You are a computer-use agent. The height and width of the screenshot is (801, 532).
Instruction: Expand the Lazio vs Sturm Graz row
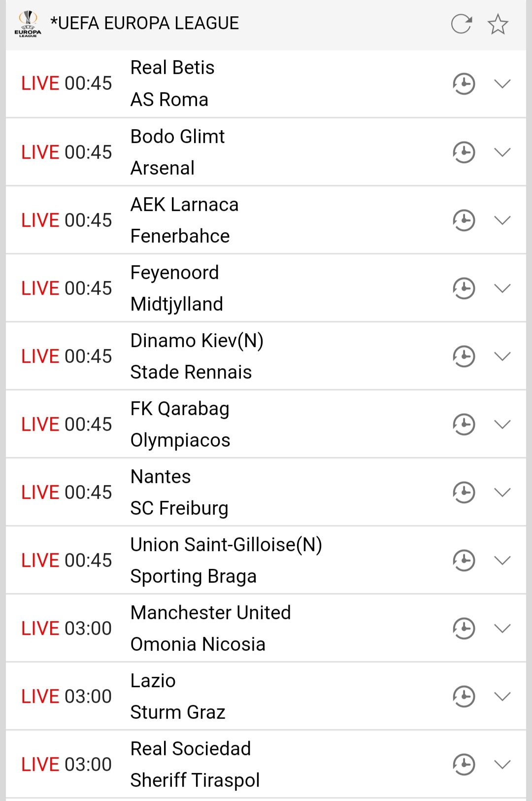click(502, 696)
